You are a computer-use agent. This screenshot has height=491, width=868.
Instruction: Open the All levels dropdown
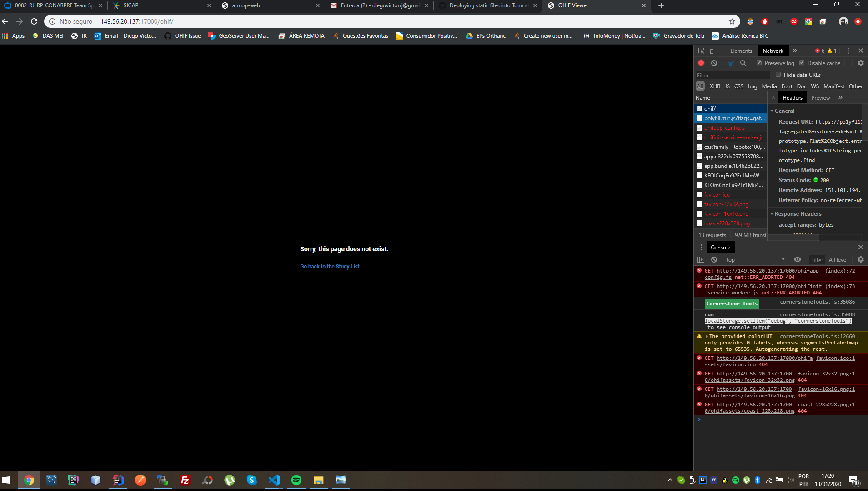click(838, 260)
